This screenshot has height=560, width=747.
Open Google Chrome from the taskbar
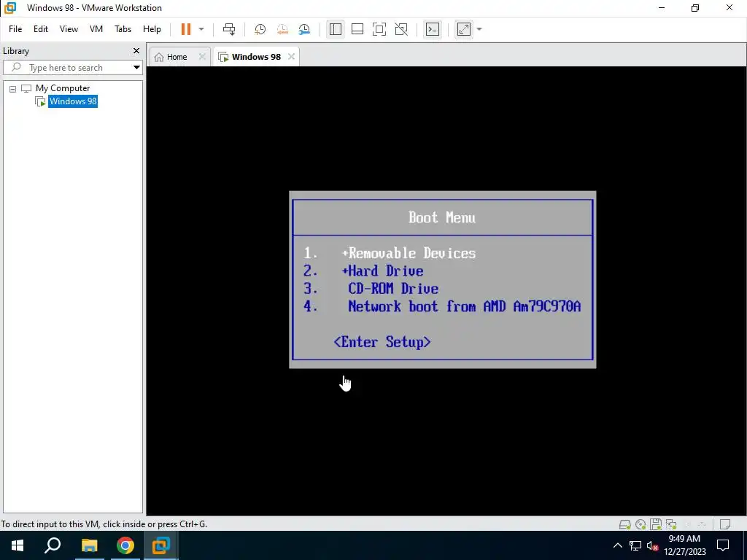(125, 545)
